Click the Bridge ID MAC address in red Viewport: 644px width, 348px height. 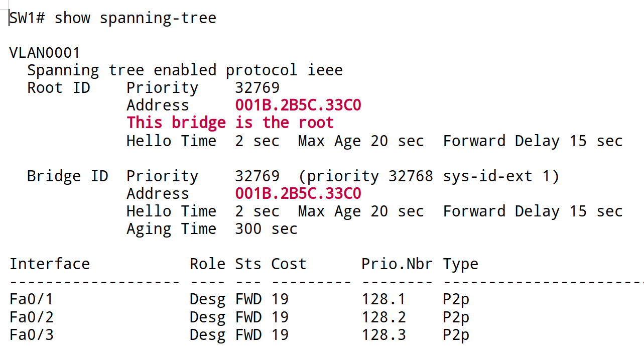pos(298,194)
